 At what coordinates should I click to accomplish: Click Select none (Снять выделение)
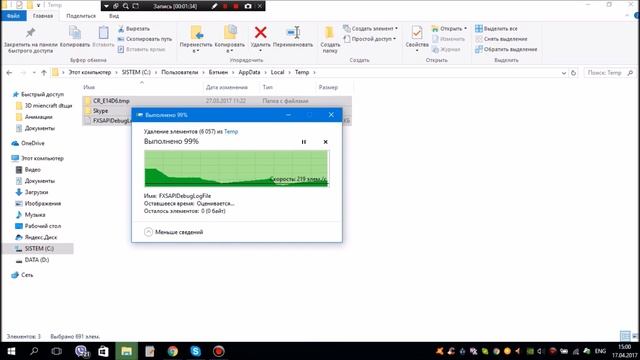point(501,39)
